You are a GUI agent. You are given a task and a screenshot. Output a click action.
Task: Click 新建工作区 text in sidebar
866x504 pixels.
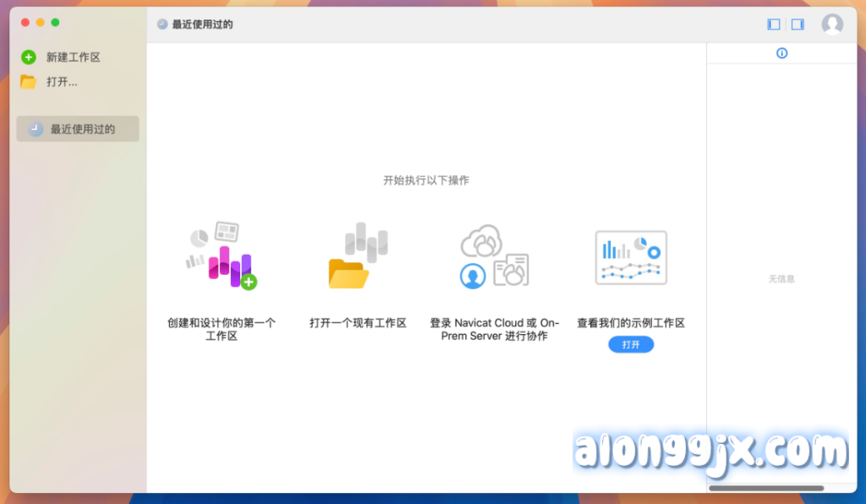(x=74, y=58)
